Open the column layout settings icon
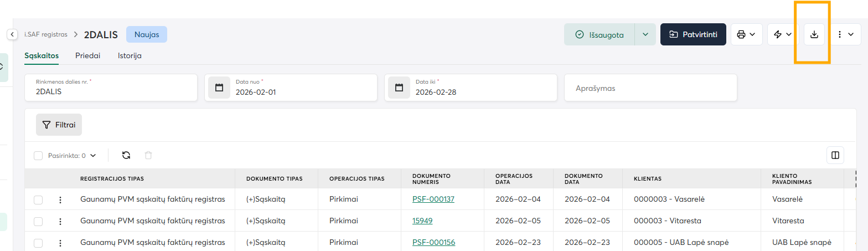This screenshot has width=868, height=251. coord(835,156)
